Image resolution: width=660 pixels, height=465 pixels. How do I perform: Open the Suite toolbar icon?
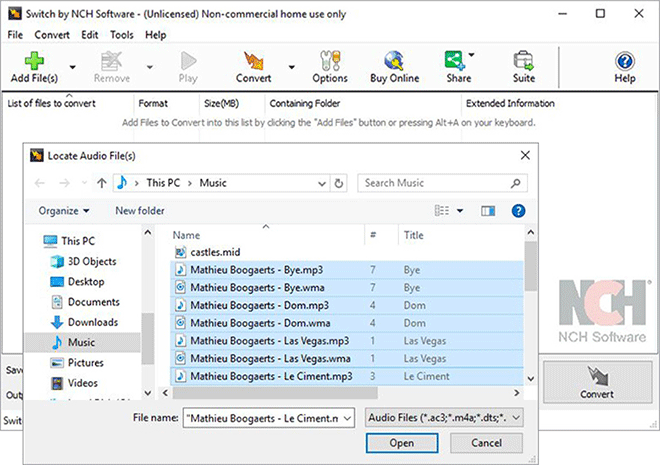[x=524, y=67]
